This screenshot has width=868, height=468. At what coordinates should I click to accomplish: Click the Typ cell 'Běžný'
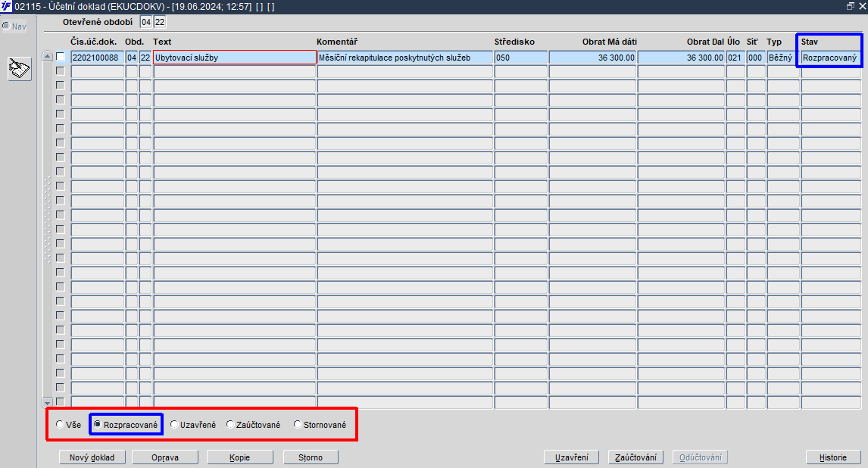pos(783,58)
